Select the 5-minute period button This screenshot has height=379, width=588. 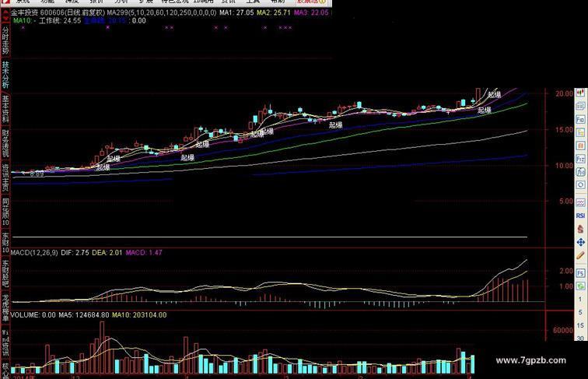580,312
